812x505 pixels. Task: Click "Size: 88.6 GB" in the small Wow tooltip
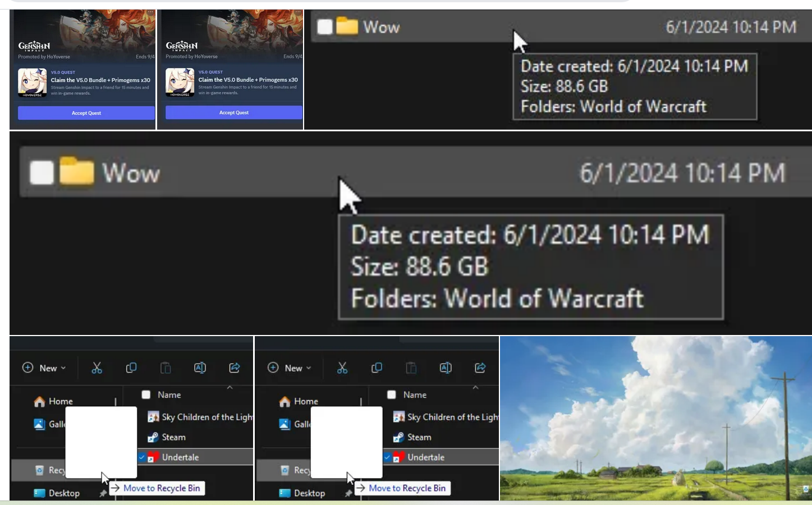564,86
